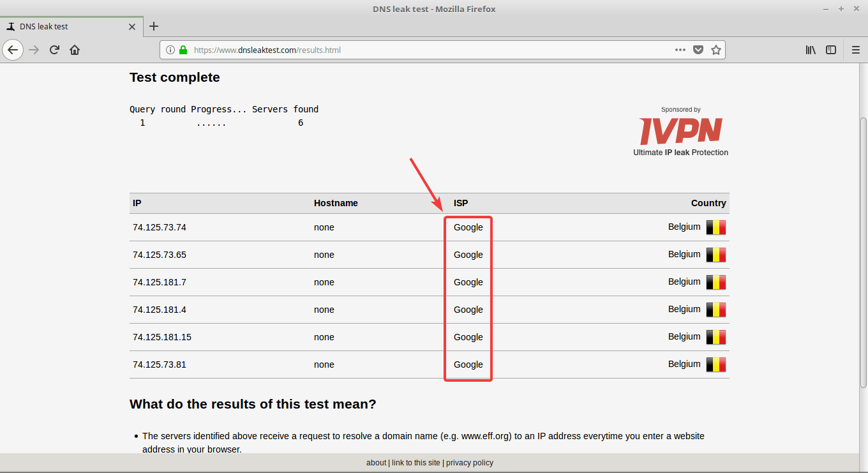The width and height of the screenshot is (868, 473).
Task: Open the Firefox hamburger menu
Action: 856,50
